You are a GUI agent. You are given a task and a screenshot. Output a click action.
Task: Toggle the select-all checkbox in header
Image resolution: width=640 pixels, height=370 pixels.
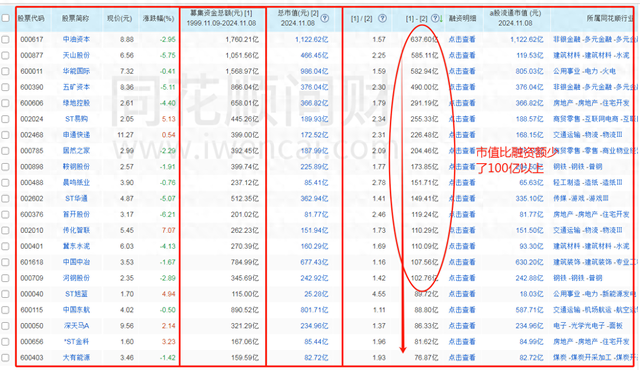click(5, 18)
